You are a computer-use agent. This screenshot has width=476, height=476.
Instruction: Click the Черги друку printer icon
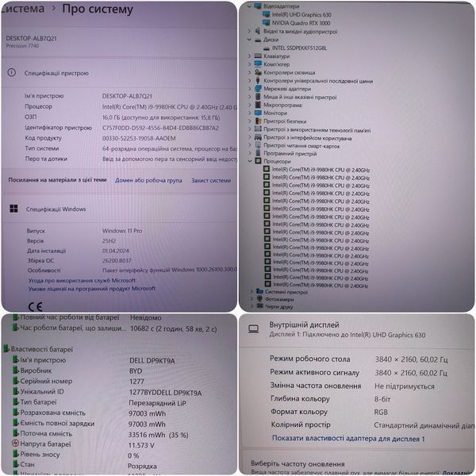(259, 306)
